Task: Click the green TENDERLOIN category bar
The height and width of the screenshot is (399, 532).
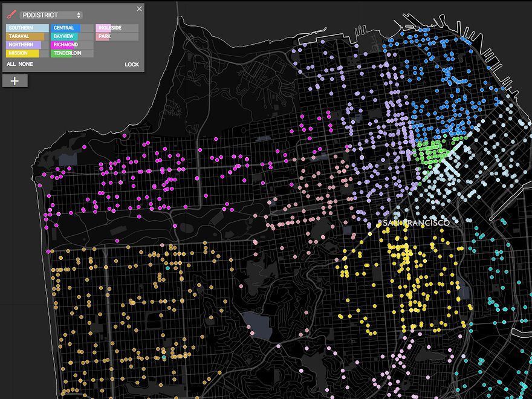Action: click(x=73, y=53)
